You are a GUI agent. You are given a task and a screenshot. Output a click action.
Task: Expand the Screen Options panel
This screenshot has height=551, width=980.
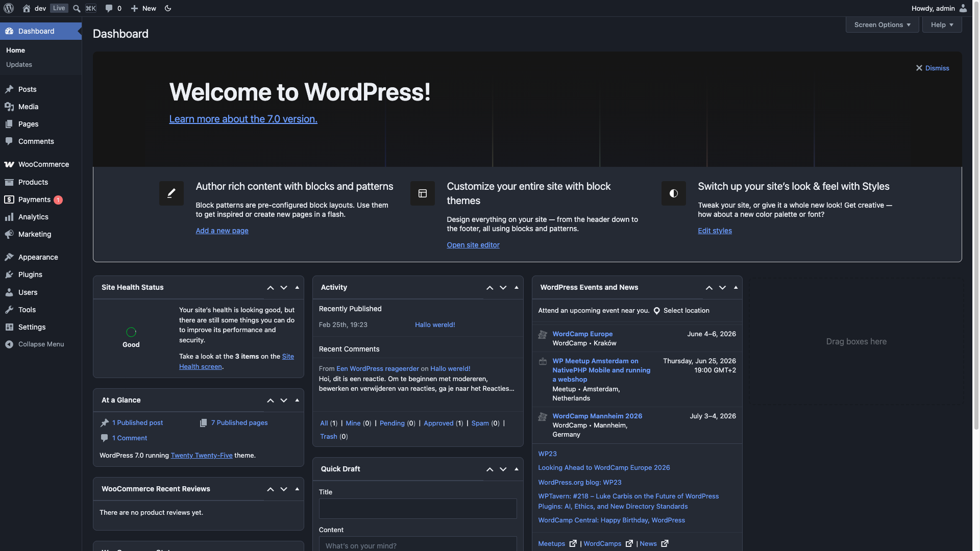pos(882,25)
